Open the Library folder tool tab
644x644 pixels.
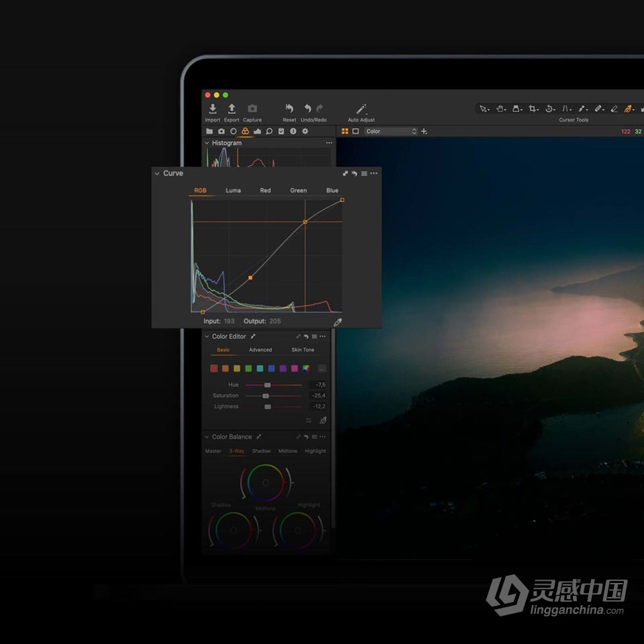tap(209, 131)
